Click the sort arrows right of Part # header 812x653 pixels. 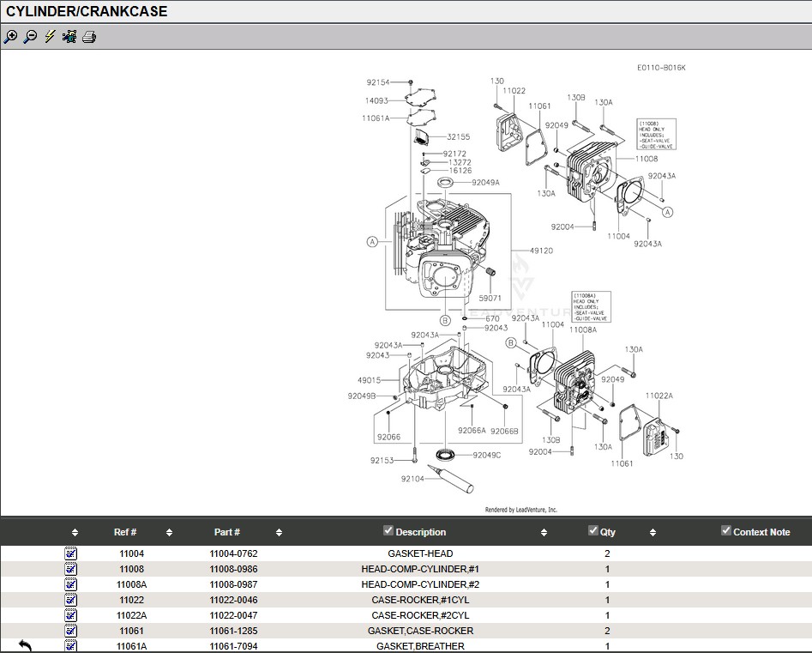(x=279, y=533)
